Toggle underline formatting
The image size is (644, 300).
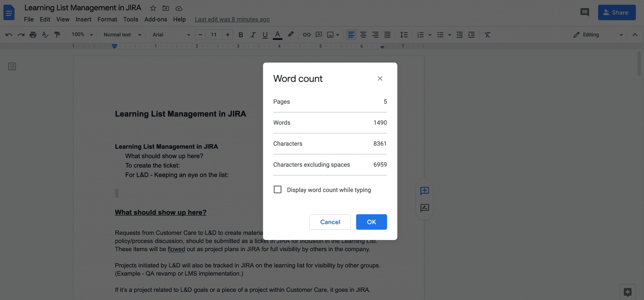(265, 35)
